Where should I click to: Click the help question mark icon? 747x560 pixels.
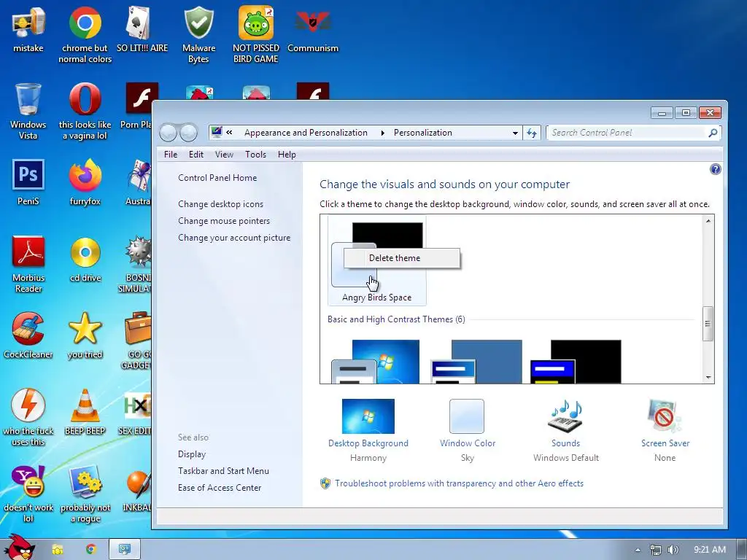coord(715,169)
